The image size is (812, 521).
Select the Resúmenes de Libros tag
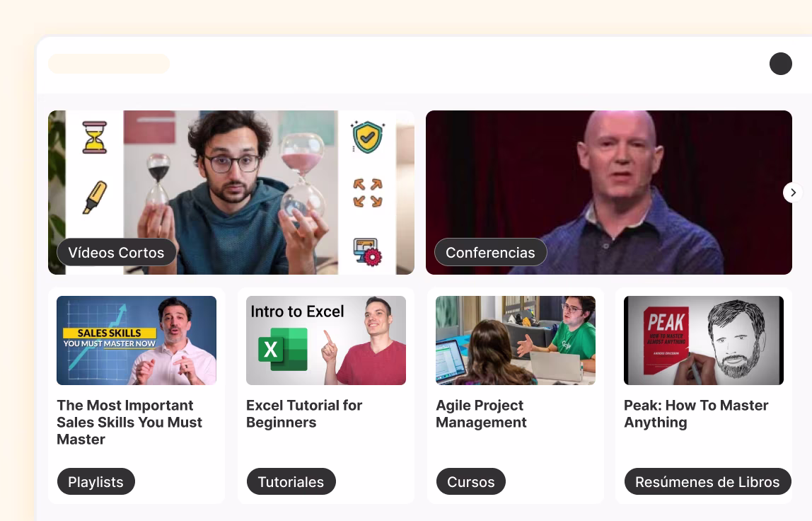tap(707, 481)
